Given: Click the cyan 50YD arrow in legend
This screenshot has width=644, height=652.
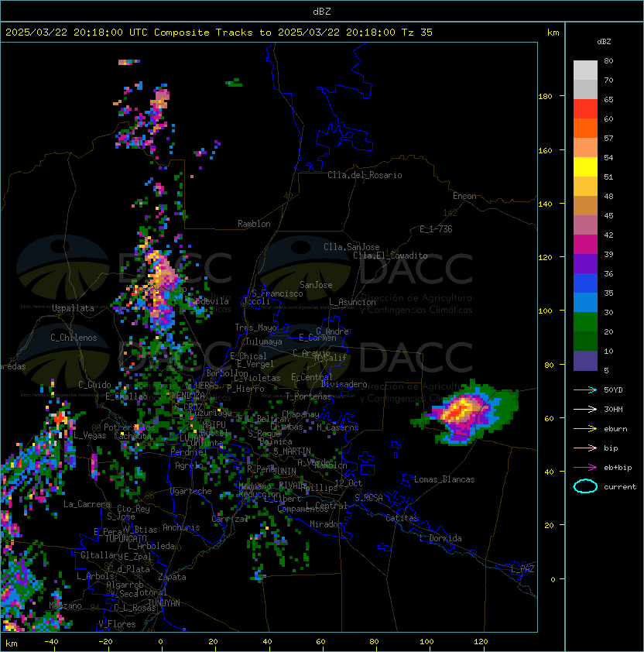Looking at the screenshot, I should (585, 390).
